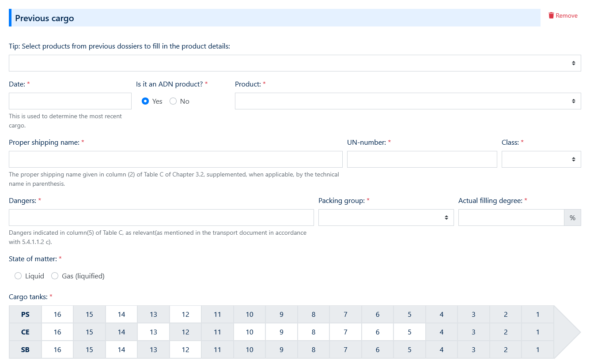Open the Product dropdown

407,101
